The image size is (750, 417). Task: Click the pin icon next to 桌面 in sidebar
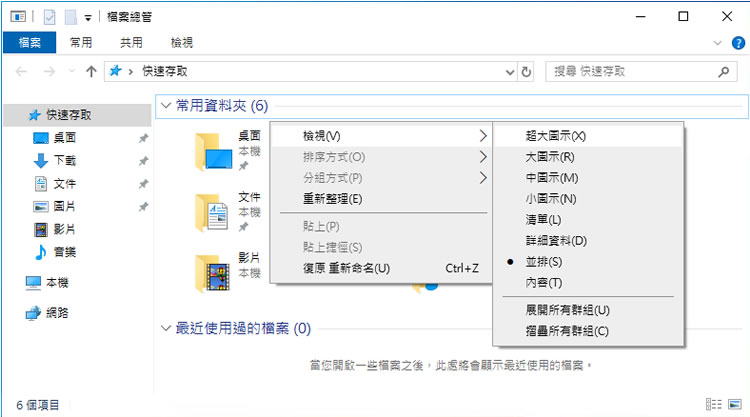143,138
